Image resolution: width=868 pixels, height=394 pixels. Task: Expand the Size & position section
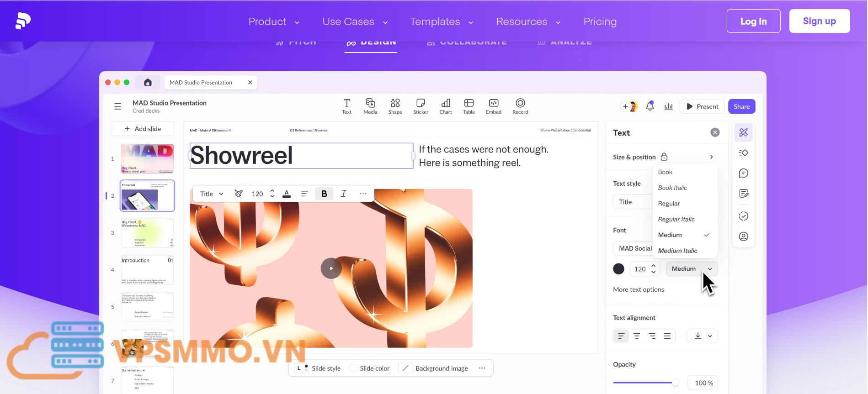click(x=711, y=157)
